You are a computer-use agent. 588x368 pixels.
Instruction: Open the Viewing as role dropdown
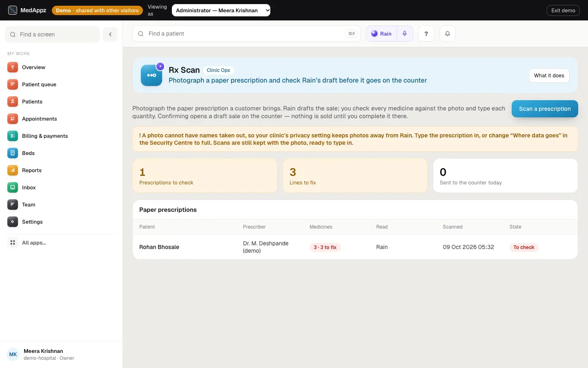click(x=221, y=10)
